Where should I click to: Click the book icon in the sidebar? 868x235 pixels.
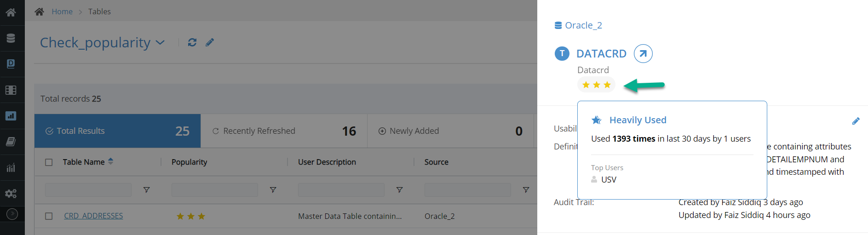pyautogui.click(x=11, y=142)
